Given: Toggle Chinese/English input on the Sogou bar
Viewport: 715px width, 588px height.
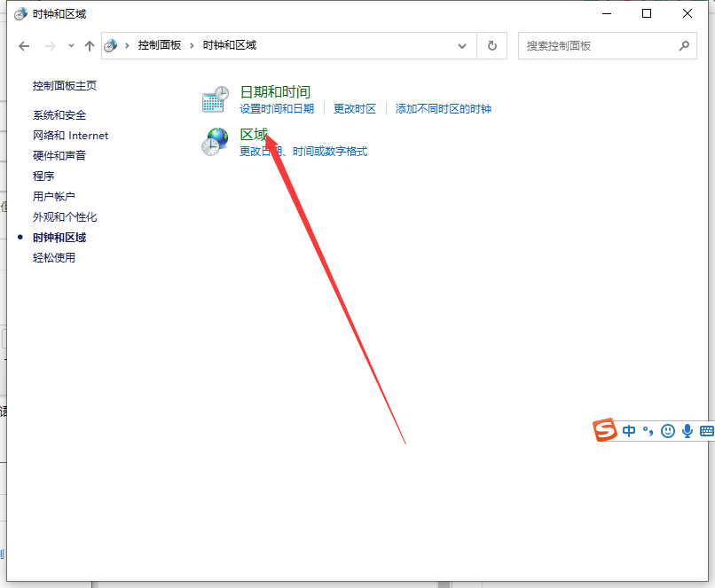Looking at the screenshot, I should pos(628,431).
